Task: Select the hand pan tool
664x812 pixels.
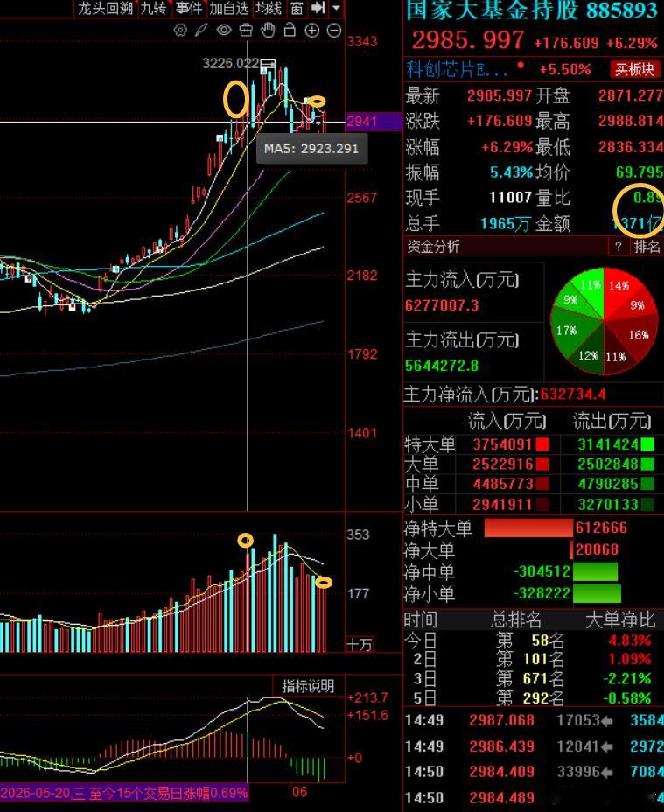Action: coord(268,30)
